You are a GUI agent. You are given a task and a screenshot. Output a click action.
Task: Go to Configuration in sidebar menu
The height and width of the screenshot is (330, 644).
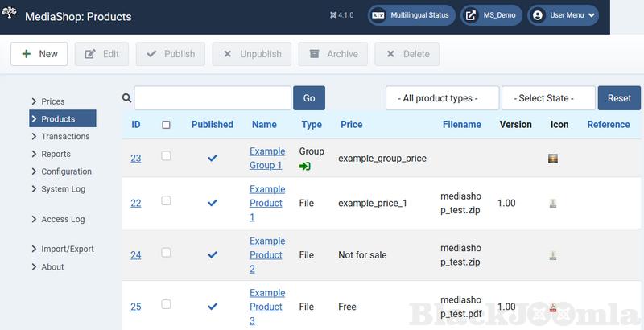click(66, 171)
